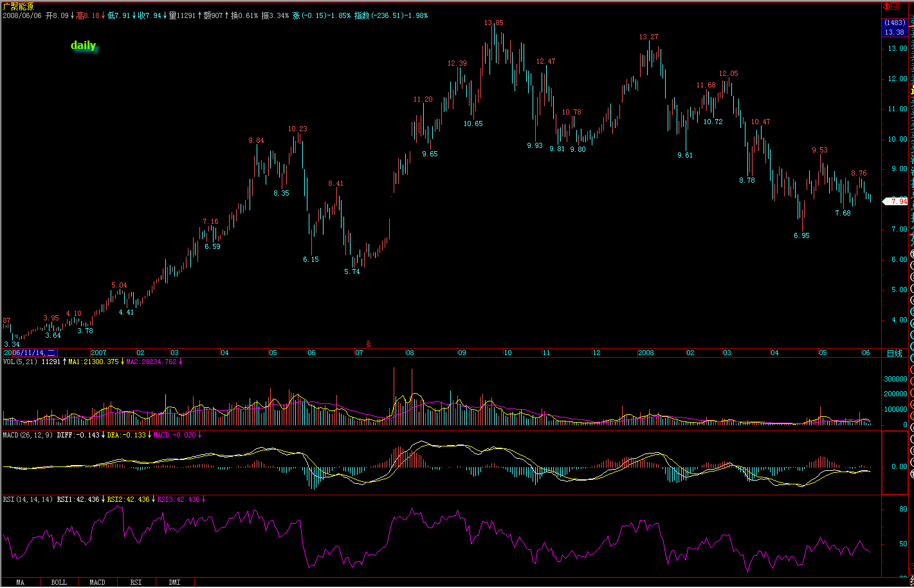Select the 9.53 high price label
The image size is (914, 588).
pos(820,150)
